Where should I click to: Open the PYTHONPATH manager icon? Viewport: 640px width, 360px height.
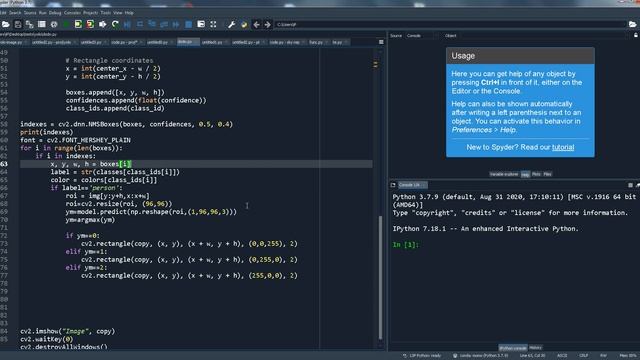pyautogui.click(x=244, y=24)
